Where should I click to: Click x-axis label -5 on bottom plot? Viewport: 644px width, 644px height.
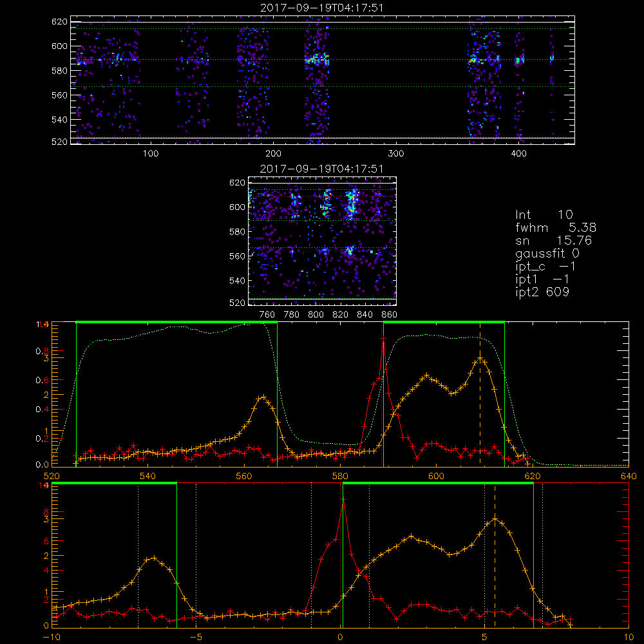point(196,638)
